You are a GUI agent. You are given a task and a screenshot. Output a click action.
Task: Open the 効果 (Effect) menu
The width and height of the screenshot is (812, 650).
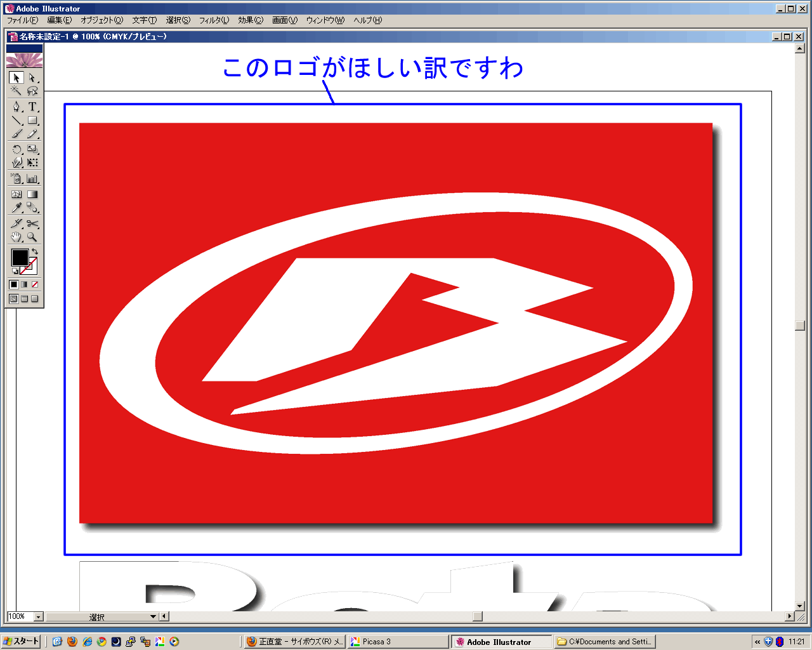click(251, 20)
